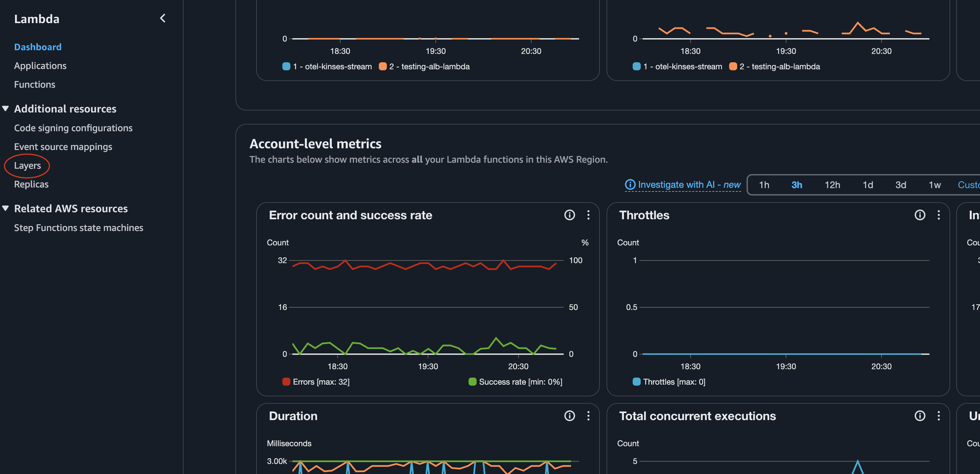Collapse the Lambda navigation sidebar
Screen dimensions: 980x474
[x=163, y=18]
